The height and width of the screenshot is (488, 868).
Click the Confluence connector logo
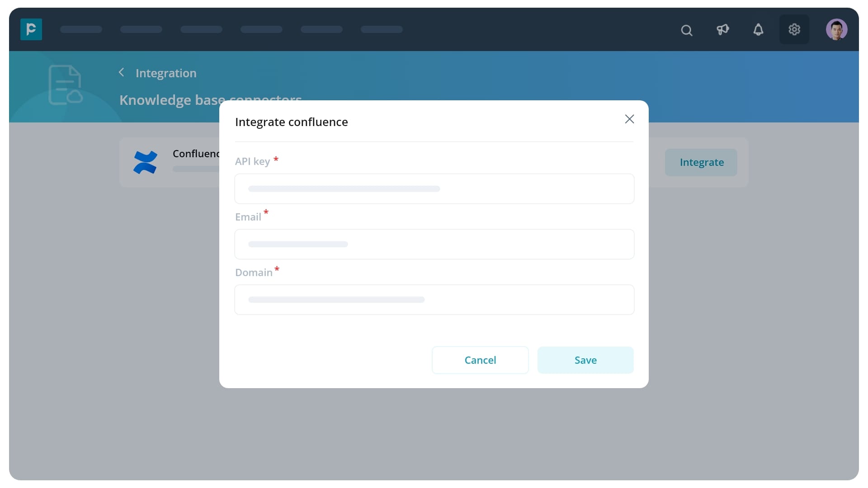coord(145,162)
